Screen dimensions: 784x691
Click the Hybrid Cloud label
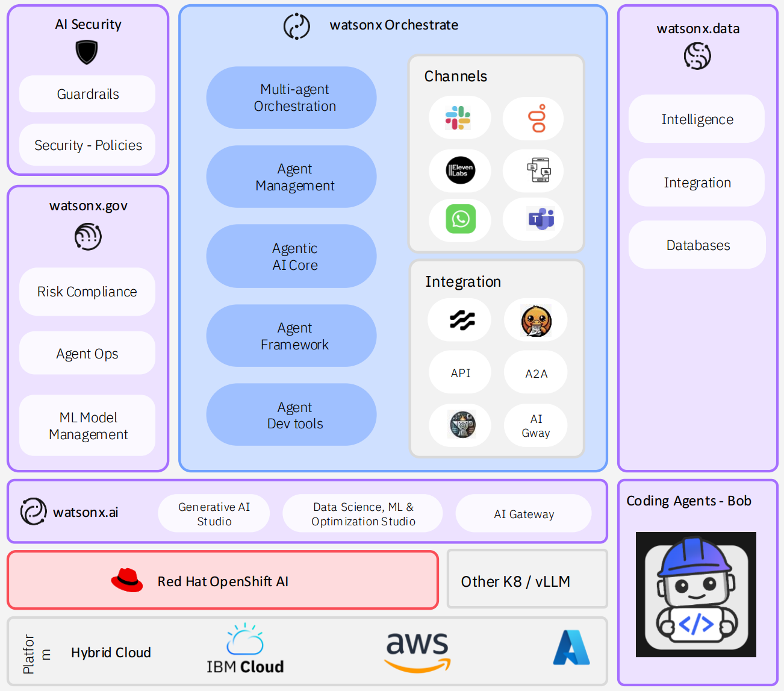coord(111,652)
